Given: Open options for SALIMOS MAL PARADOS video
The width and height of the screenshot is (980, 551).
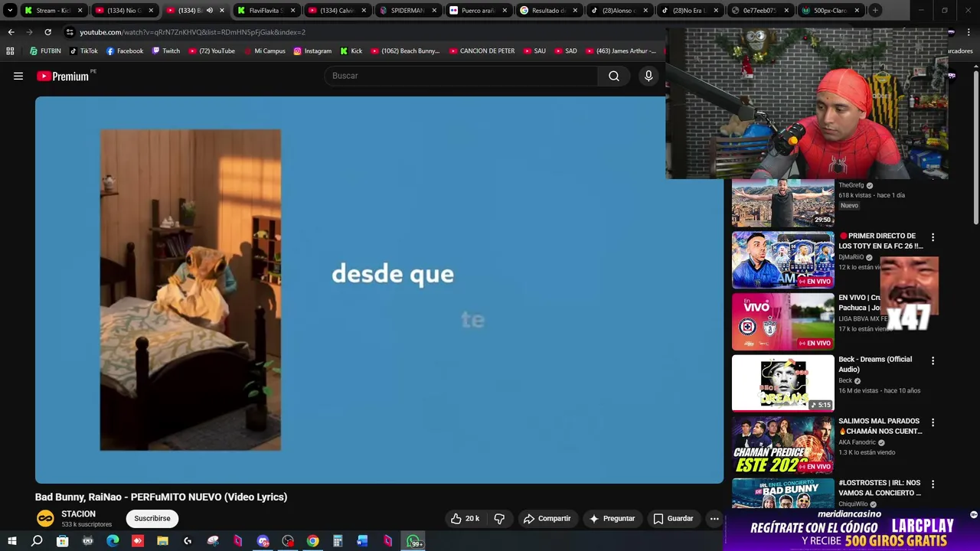Looking at the screenshot, I should click(933, 422).
